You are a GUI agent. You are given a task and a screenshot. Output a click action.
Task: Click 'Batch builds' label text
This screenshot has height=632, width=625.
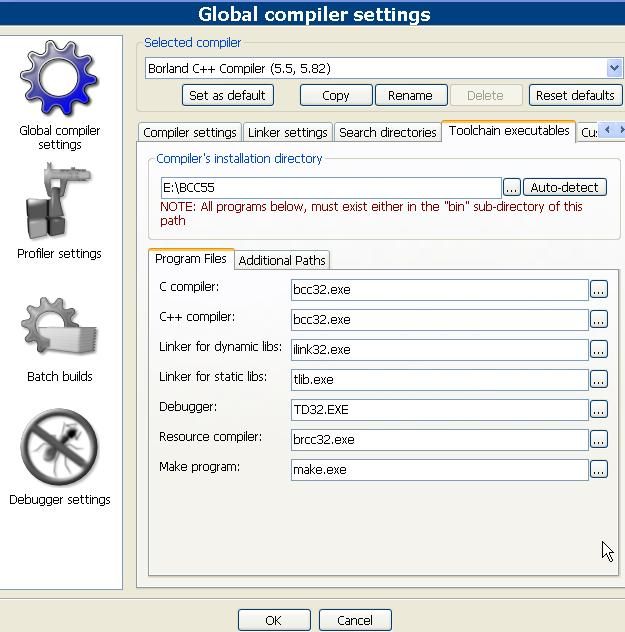pos(60,376)
